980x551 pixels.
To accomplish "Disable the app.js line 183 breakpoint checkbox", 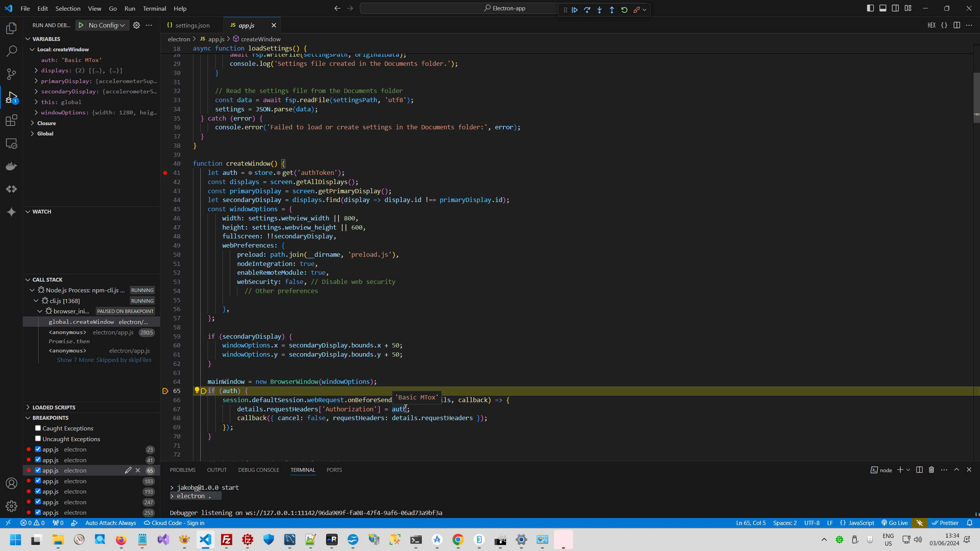I will click(x=38, y=481).
